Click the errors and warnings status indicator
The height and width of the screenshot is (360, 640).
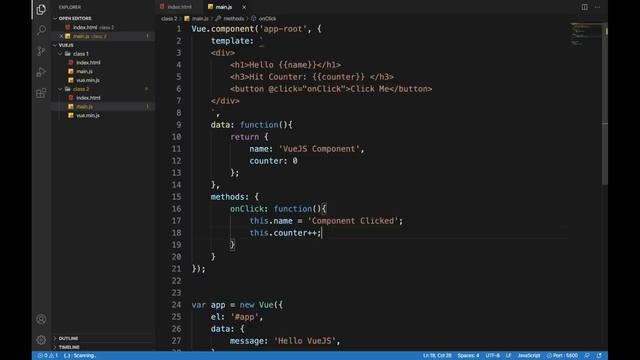[x=48, y=356]
